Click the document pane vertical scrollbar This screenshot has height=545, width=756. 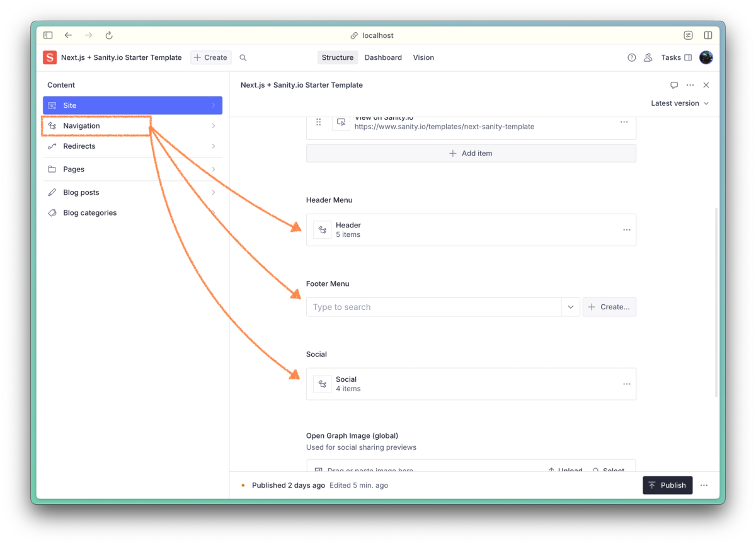pos(716,302)
